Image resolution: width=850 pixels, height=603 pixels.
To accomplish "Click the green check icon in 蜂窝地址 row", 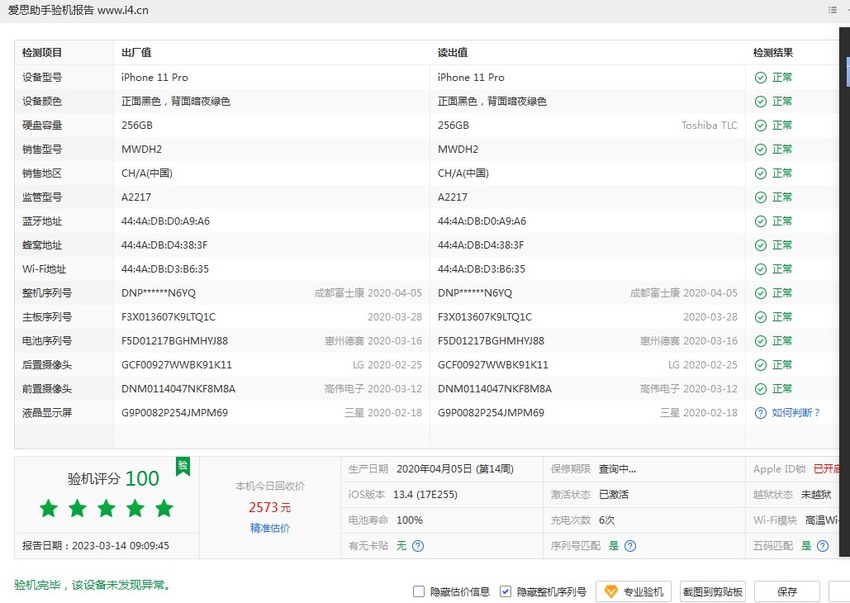I will (x=761, y=245).
